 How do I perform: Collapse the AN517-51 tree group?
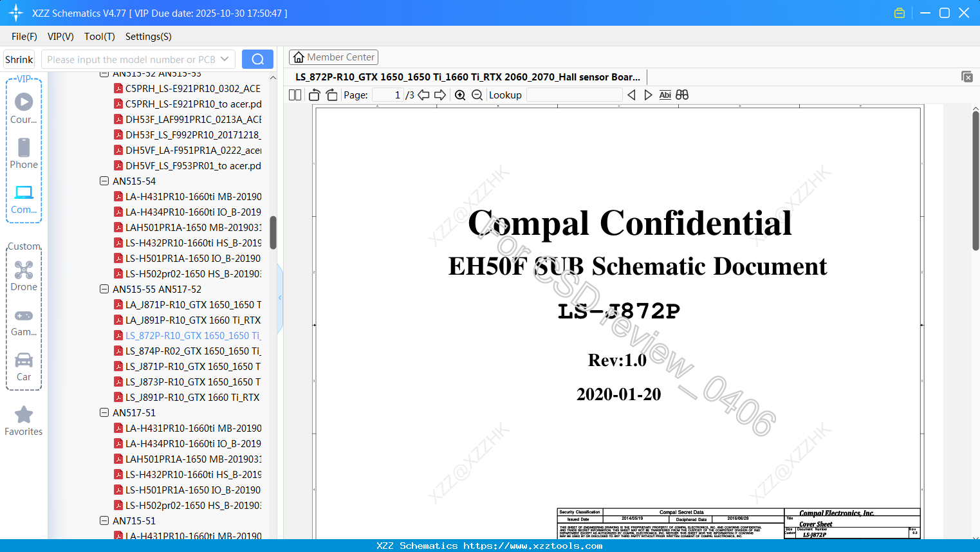[104, 412]
